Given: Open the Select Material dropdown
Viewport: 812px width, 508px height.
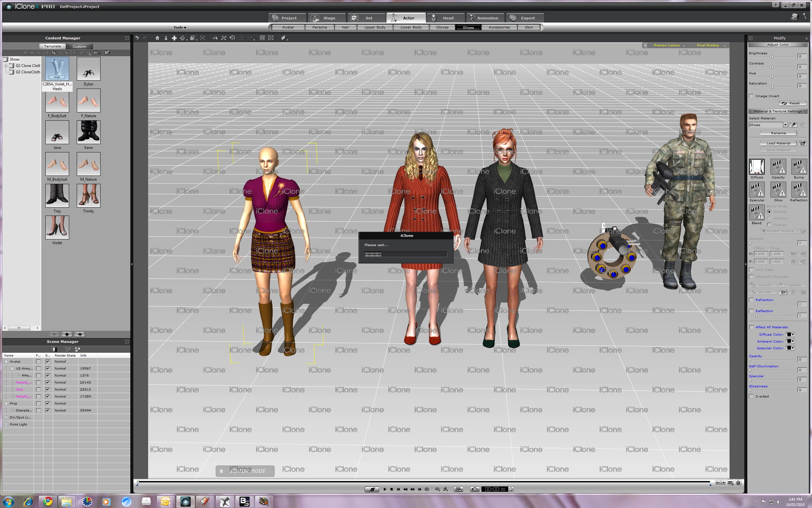Looking at the screenshot, I should tap(785, 125).
